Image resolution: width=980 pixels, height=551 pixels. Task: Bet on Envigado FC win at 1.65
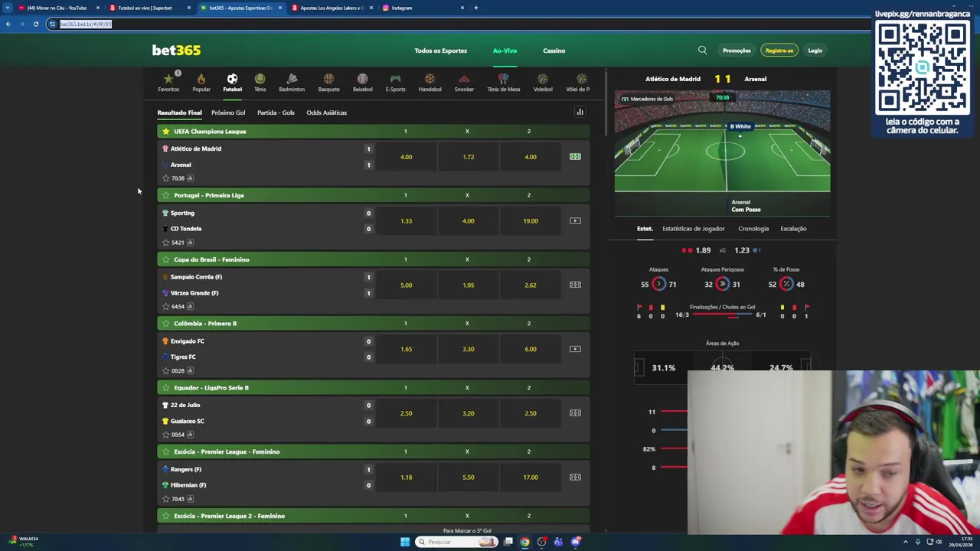pyautogui.click(x=406, y=349)
